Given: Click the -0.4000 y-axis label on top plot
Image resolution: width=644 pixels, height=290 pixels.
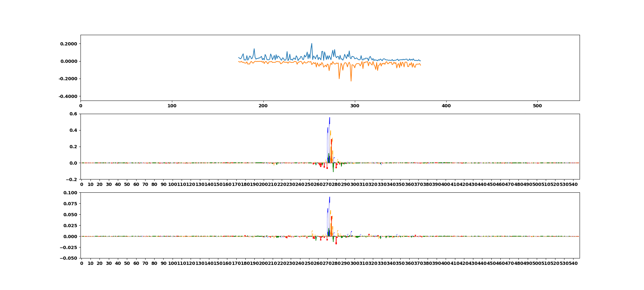Looking at the screenshot, I should pos(68,96).
